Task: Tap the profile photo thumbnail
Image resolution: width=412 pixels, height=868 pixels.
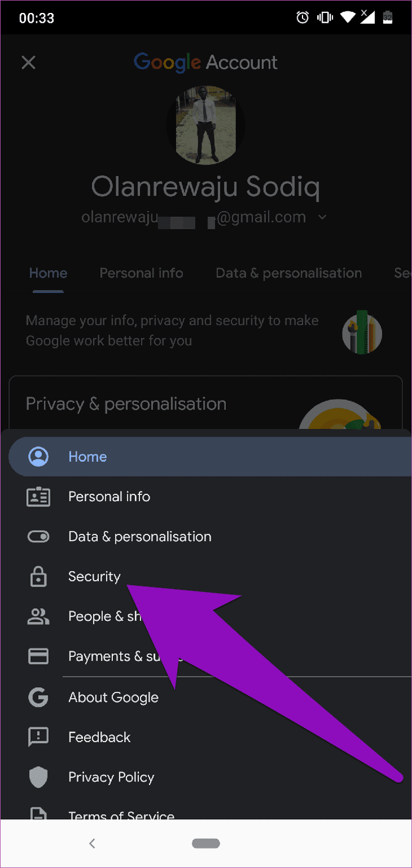Action: point(205,125)
